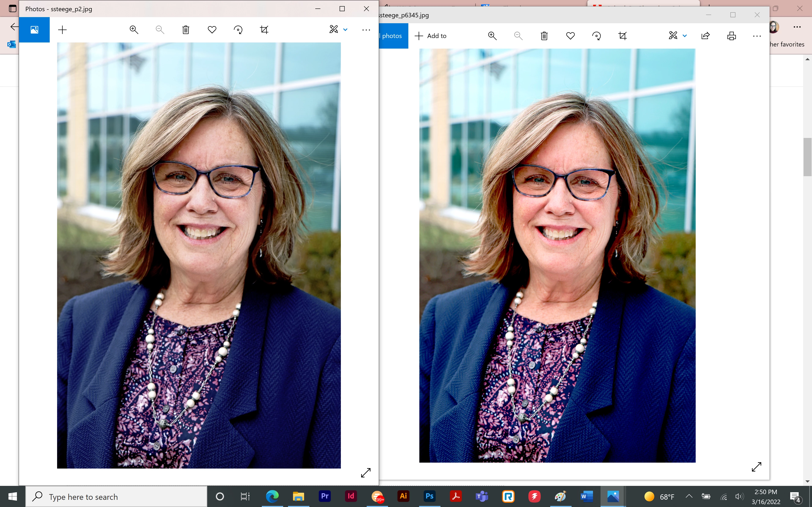
Task: Open Photoshop from the taskbar
Action: click(429, 496)
